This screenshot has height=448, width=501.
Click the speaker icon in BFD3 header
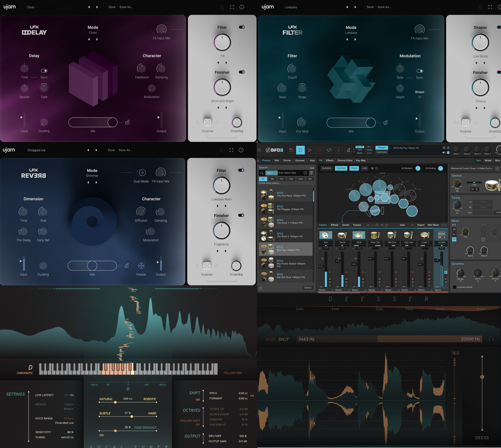444,152
